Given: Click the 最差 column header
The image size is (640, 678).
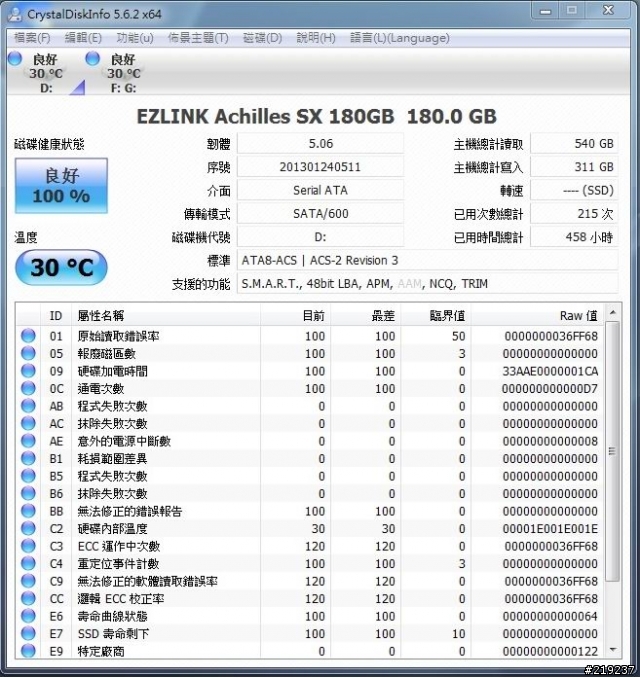Looking at the screenshot, I should [366, 316].
